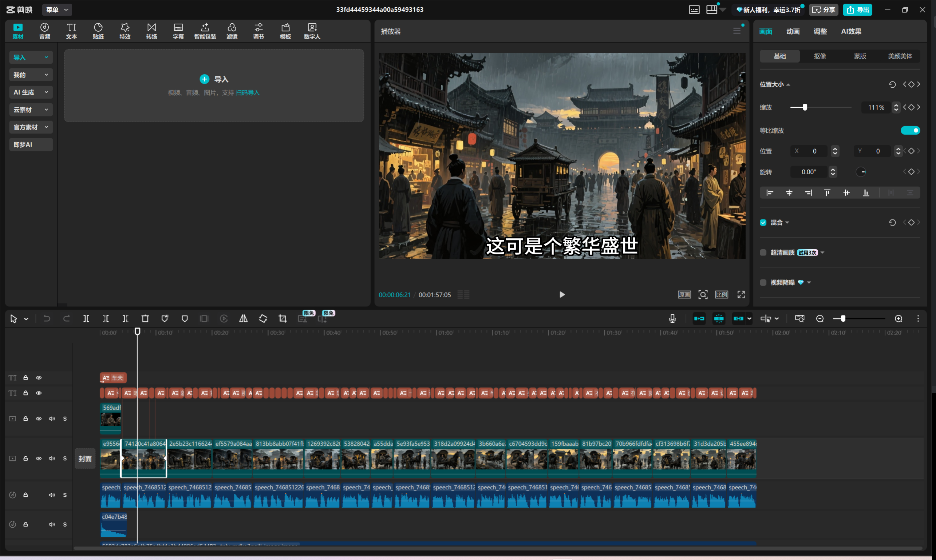Click the 扫码导入 link
The image size is (936, 560).
(x=248, y=93)
